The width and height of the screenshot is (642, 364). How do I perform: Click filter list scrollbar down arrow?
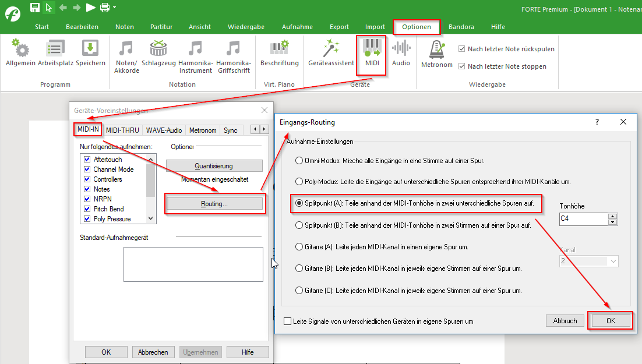click(x=151, y=218)
